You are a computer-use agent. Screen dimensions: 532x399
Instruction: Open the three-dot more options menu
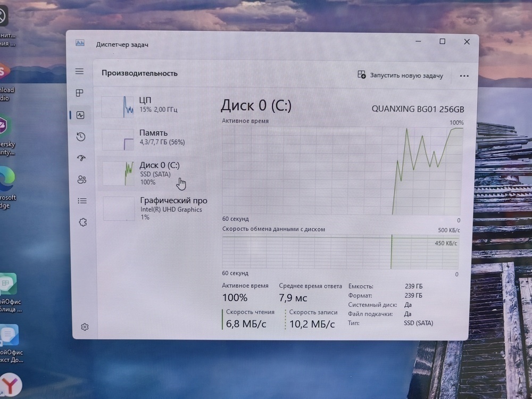tap(464, 76)
